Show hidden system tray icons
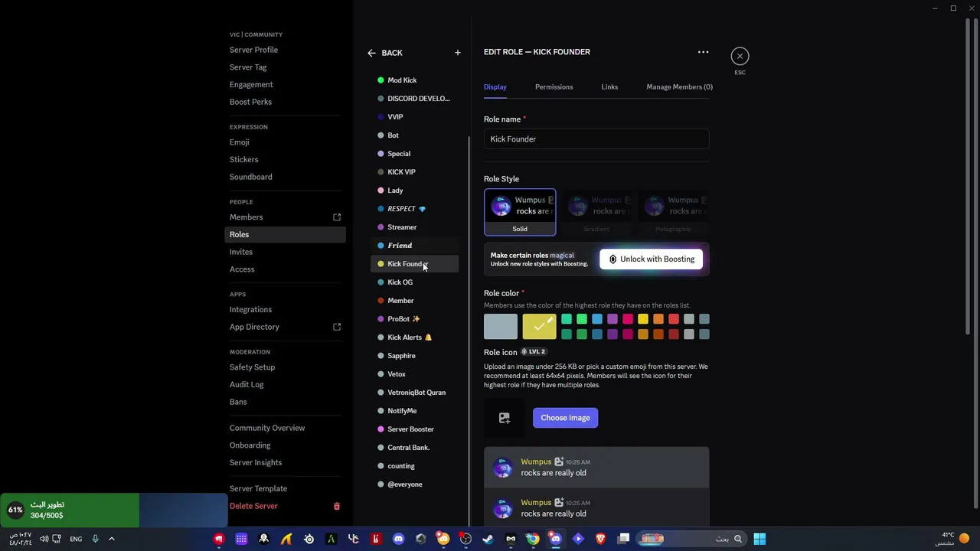 [111, 539]
